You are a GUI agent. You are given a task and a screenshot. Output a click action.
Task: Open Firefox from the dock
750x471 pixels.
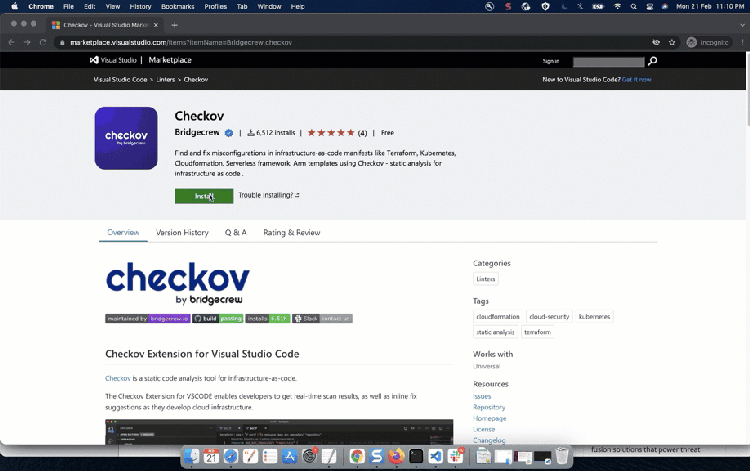pos(395,456)
